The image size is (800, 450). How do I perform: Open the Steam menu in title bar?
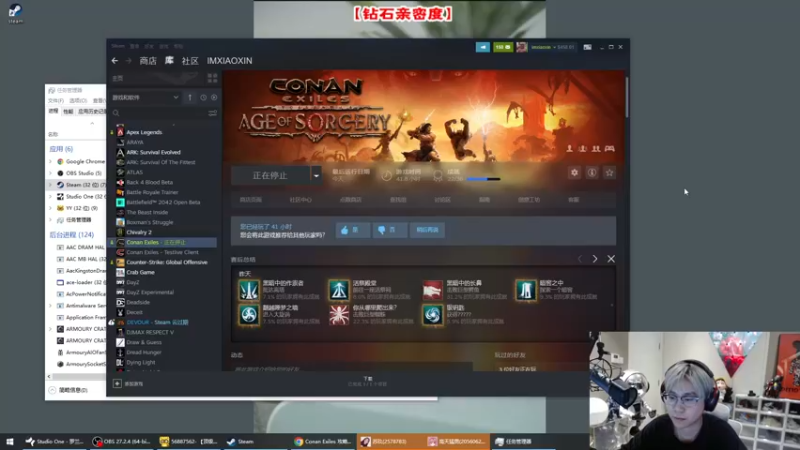(x=118, y=46)
